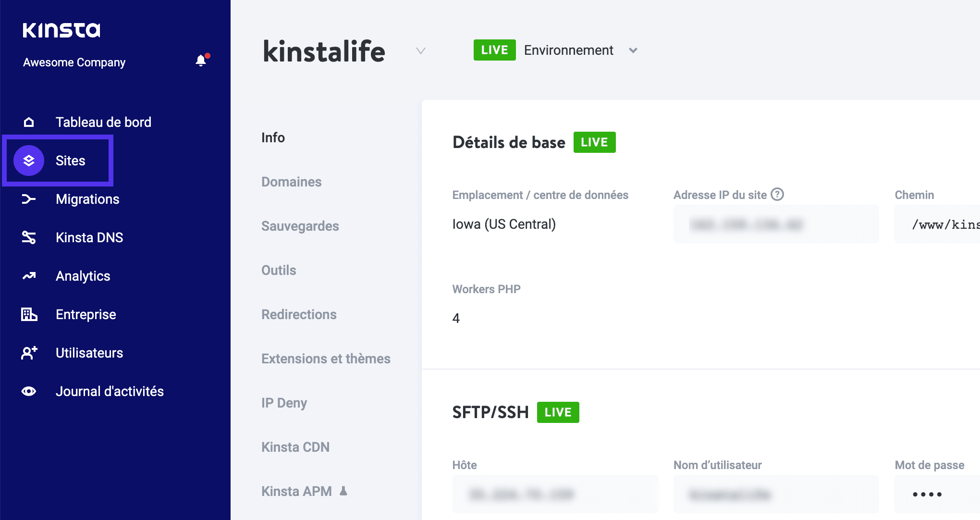Go to Tableau de bord
The width and height of the screenshot is (980, 520).
tap(103, 122)
